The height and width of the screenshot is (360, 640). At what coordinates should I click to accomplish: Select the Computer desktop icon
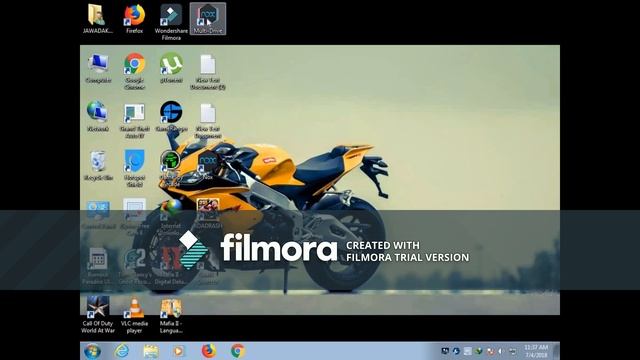pos(98,69)
